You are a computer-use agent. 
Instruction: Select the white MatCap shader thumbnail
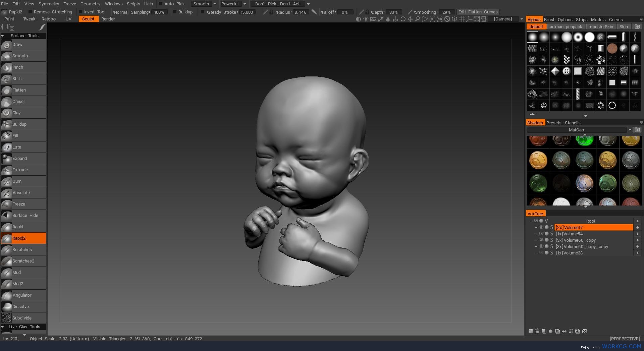coord(561,201)
